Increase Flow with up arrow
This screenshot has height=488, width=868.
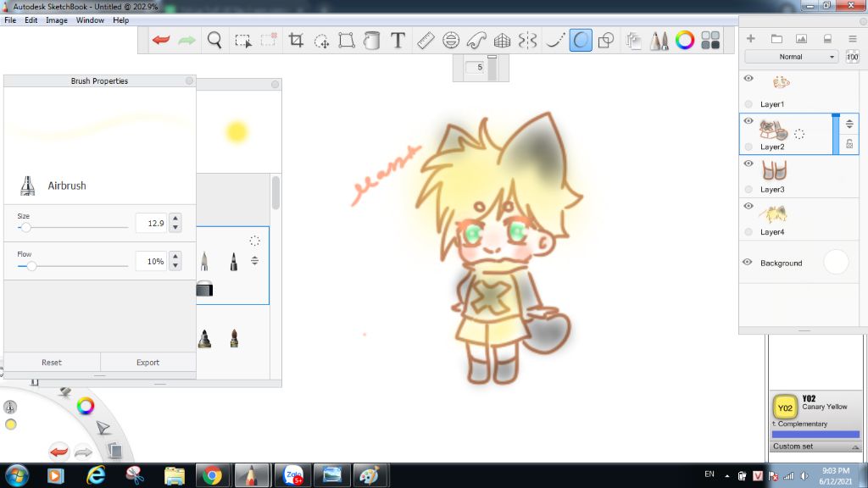pos(175,257)
